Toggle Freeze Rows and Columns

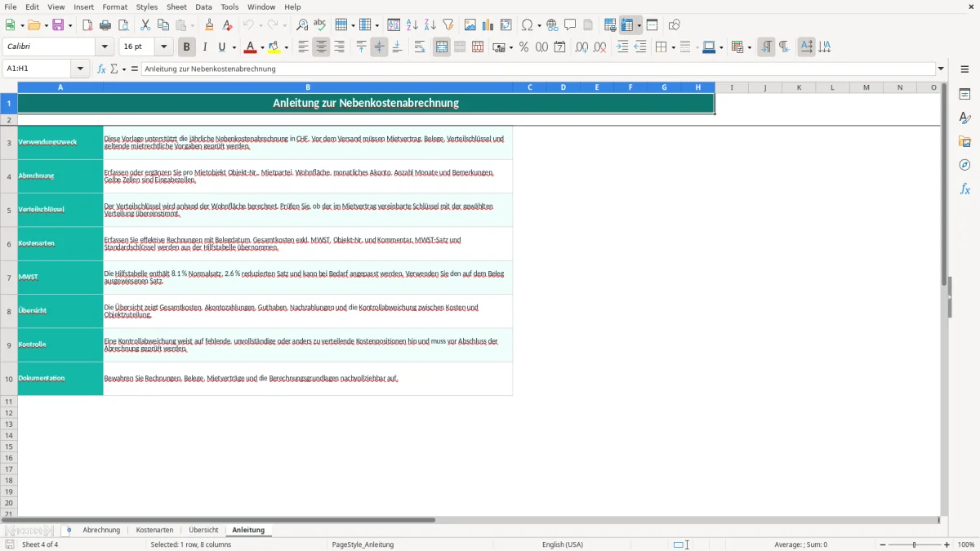point(628,25)
